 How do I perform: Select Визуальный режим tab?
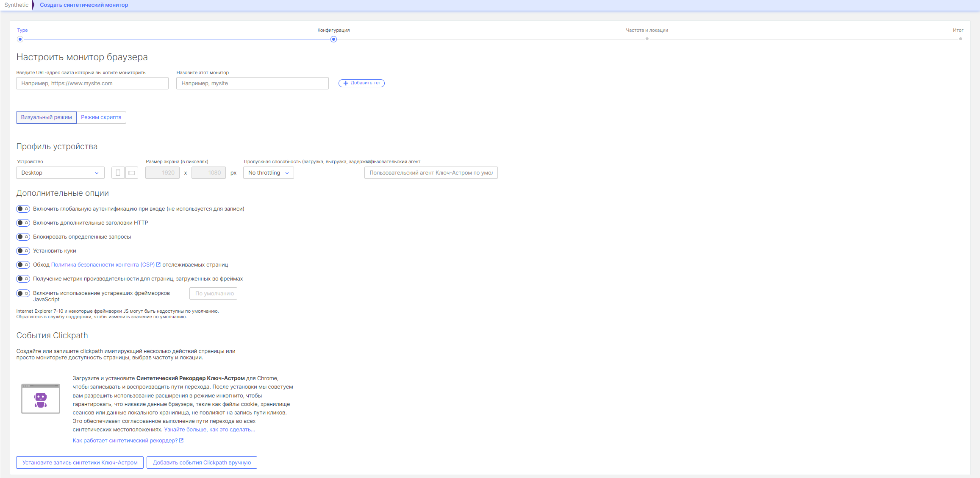tap(46, 117)
